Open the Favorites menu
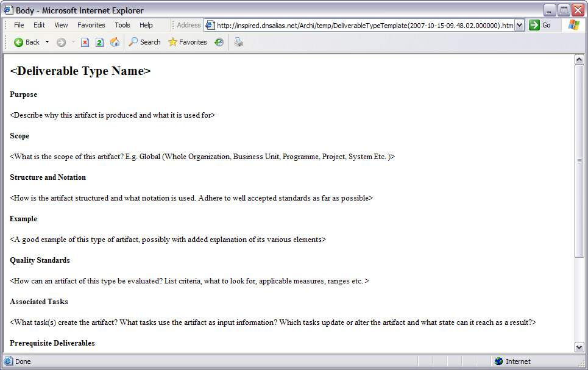 (91, 25)
